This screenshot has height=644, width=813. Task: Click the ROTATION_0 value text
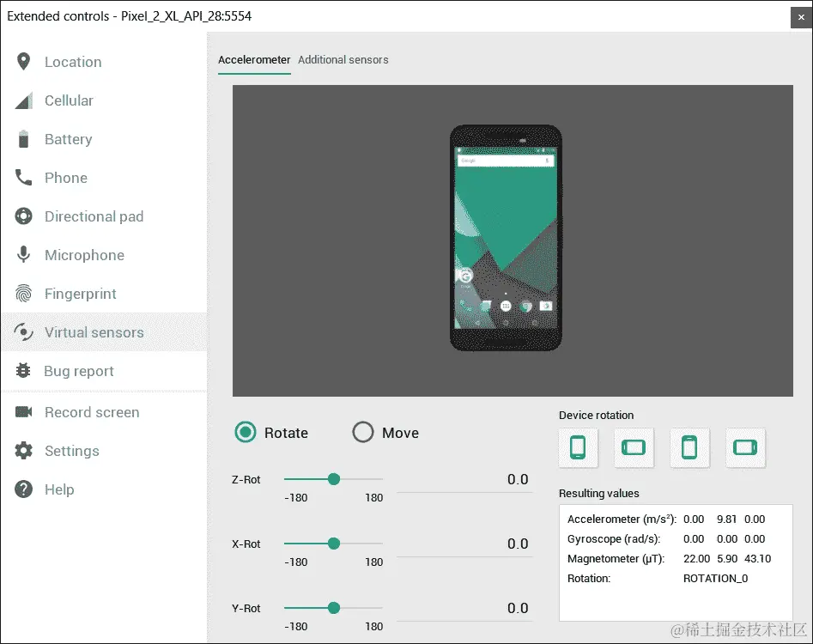715,579
